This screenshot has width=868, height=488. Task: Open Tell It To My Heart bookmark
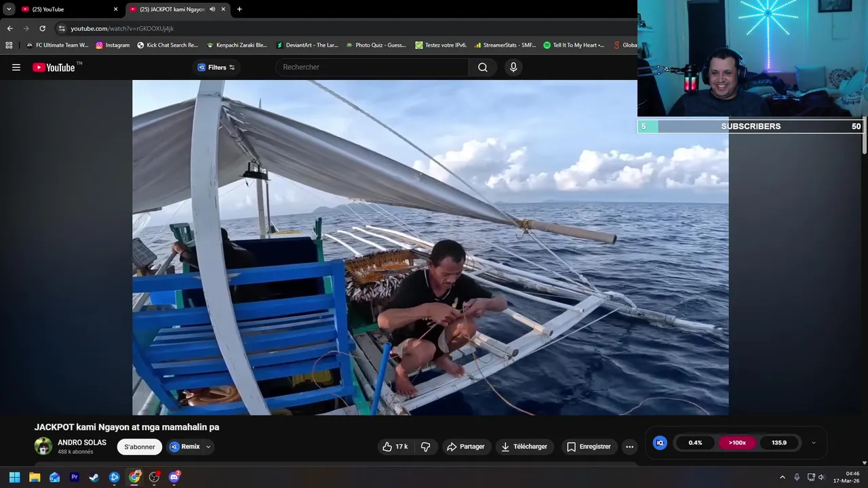point(574,45)
